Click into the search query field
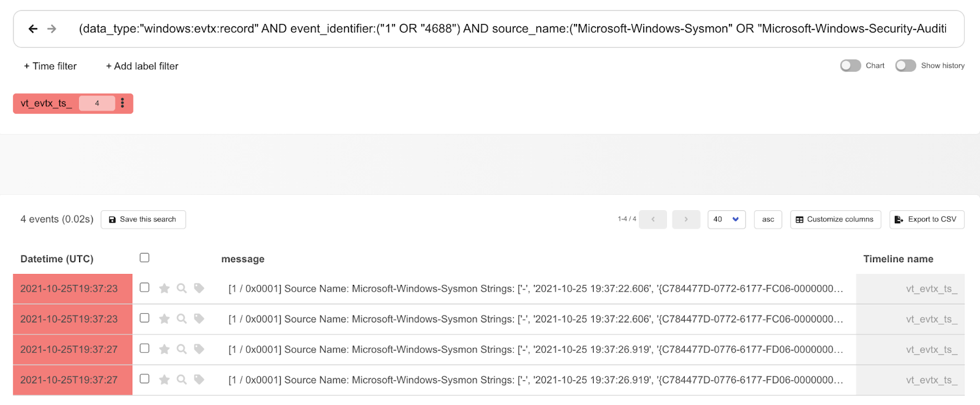Screen dimensions: 980x405 [513, 29]
